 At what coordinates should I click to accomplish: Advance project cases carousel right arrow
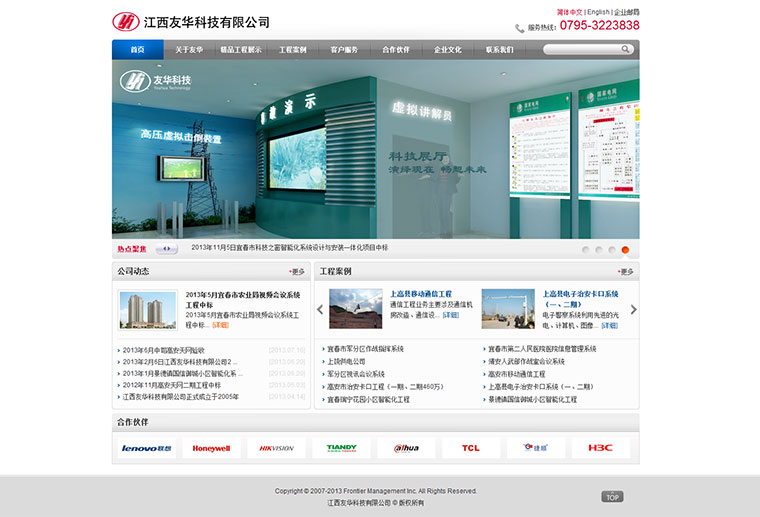click(633, 309)
